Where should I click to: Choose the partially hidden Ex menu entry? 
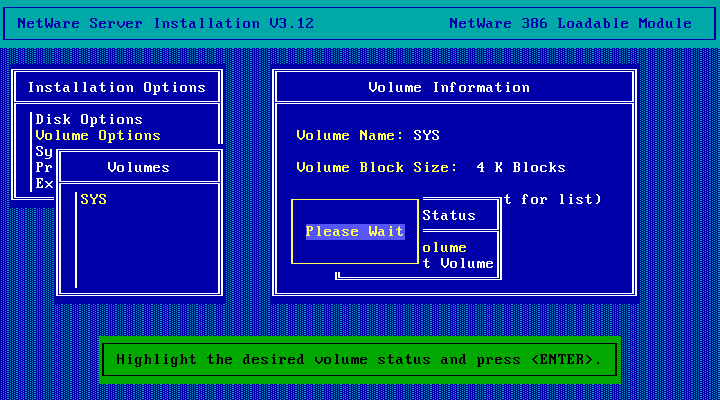click(x=44, y=184)
